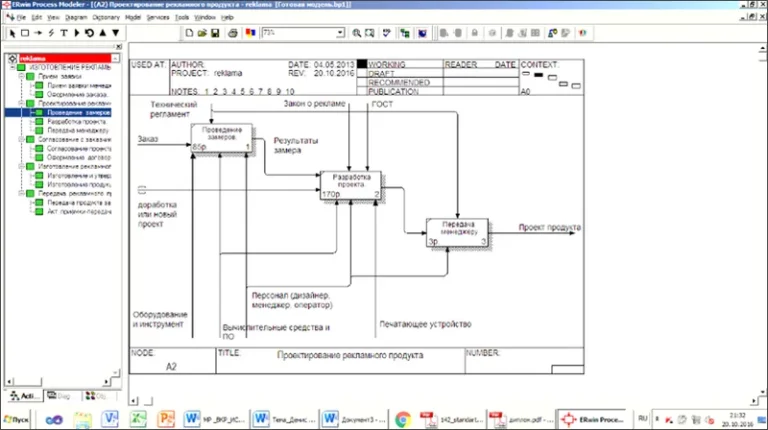Pick the Text tool
The image size is (768, 430).
tap(65, 33)
